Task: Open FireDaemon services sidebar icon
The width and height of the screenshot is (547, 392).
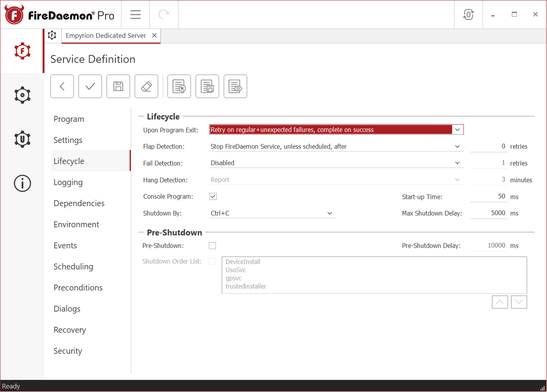Action: (22, 51)
